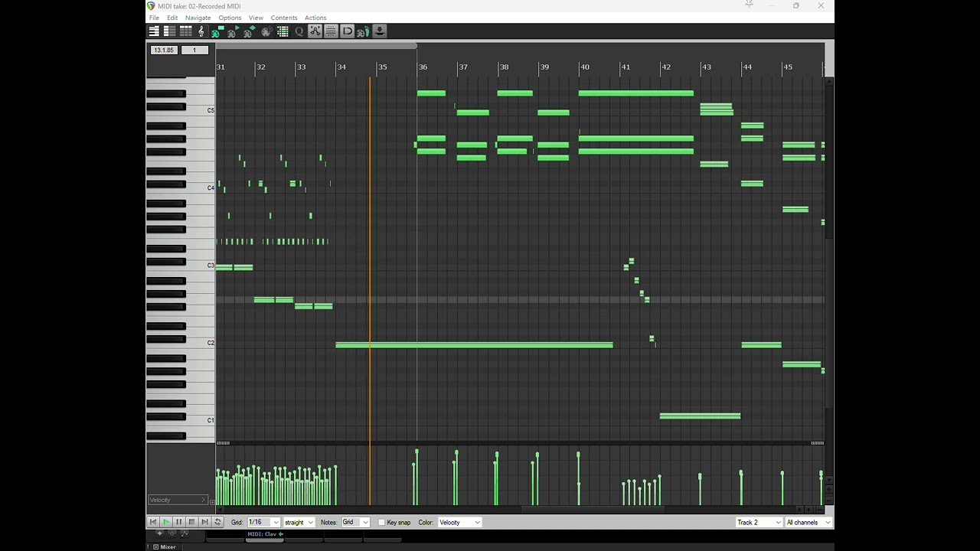Screen dimensions: 980x551
Task: Click the horizontal scrollbar at the top
Action: 316,46
